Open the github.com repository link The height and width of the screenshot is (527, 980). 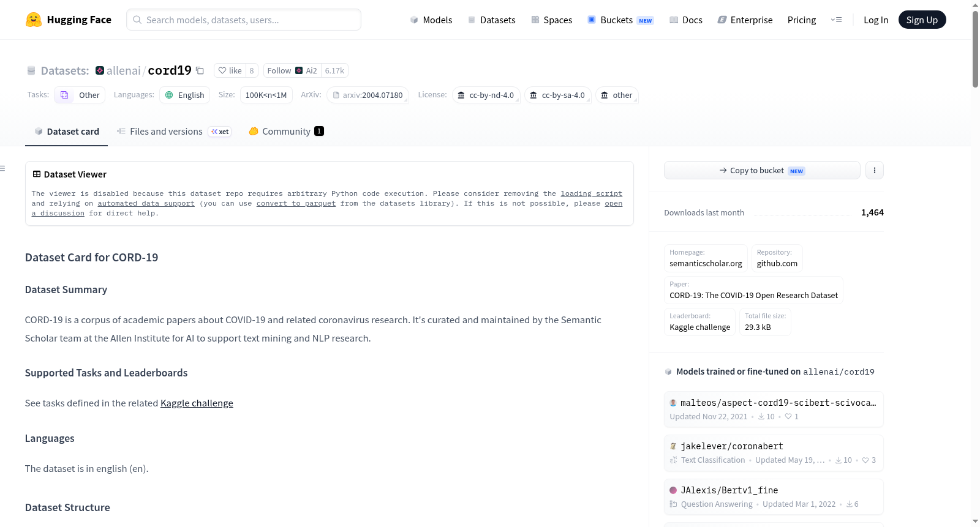tap(777, 258)
